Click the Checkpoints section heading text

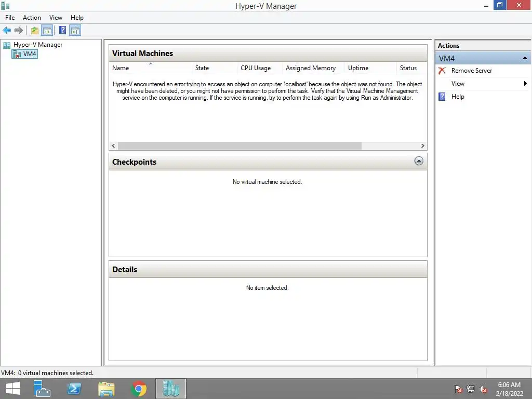134,162
